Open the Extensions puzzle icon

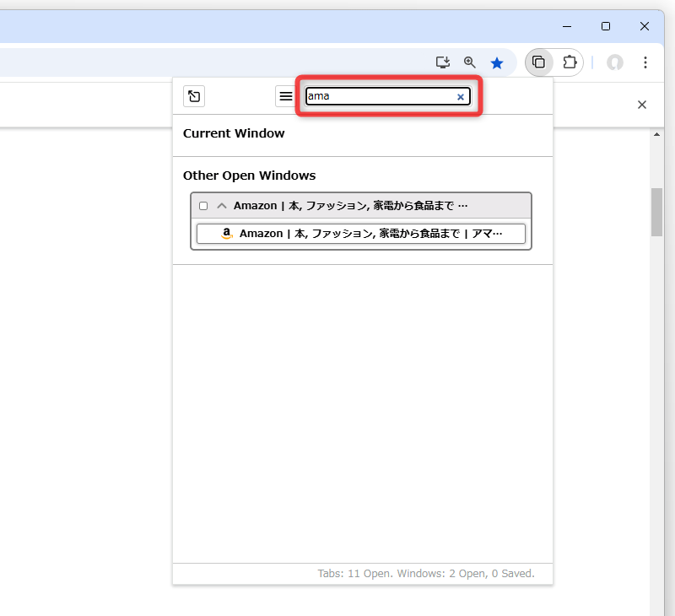[x=570, y=62]
